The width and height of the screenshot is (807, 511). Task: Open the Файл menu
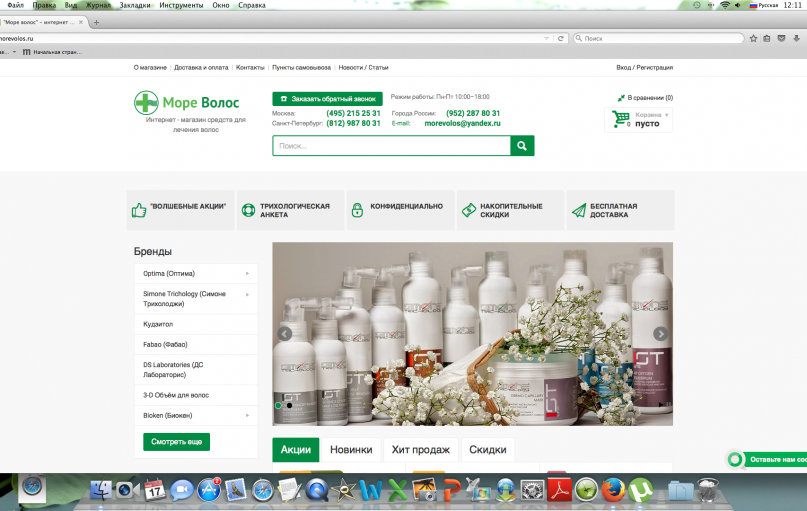click(15, 5)
